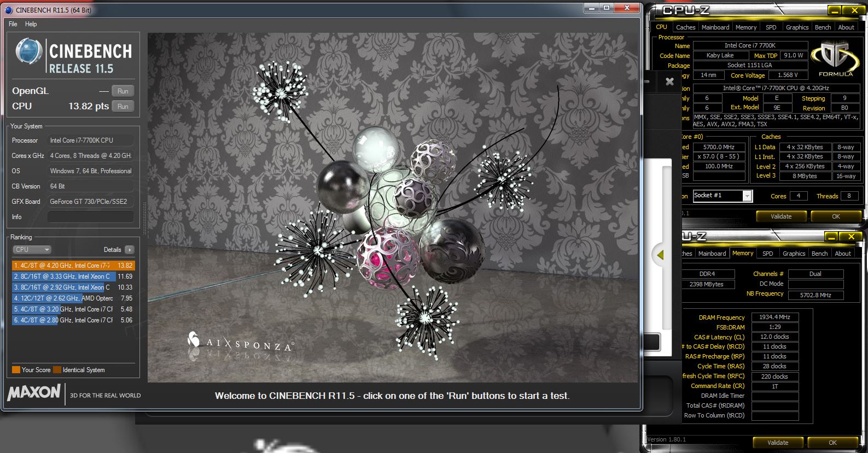Click the Cinebench globe logo icon
The width and height of the screenshot is (868, 453).
29,51
